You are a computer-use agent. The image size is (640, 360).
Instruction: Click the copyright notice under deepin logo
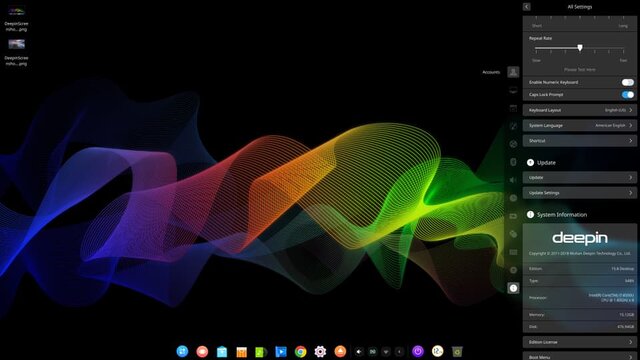coord(580,253)
